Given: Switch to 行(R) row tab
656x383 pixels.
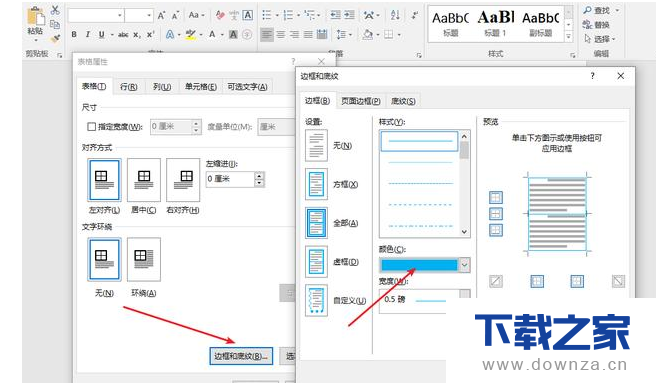Looking at the screenshot, I should (128, 87).
